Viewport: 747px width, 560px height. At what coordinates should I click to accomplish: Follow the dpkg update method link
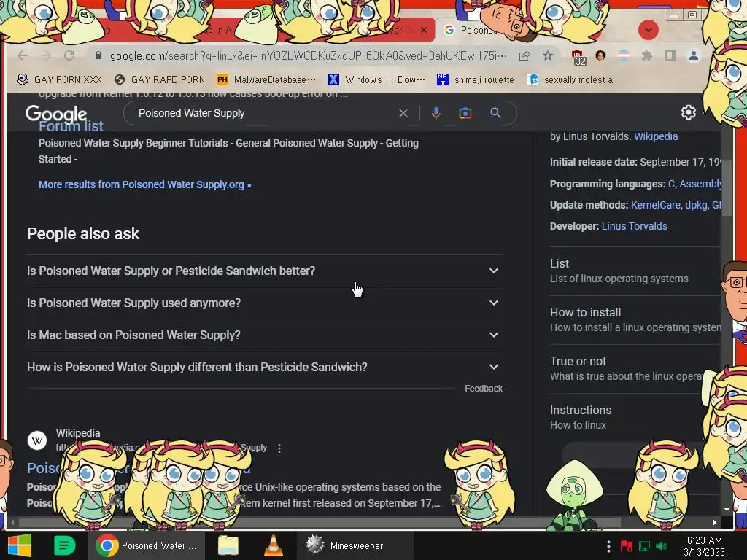point(696,205)
